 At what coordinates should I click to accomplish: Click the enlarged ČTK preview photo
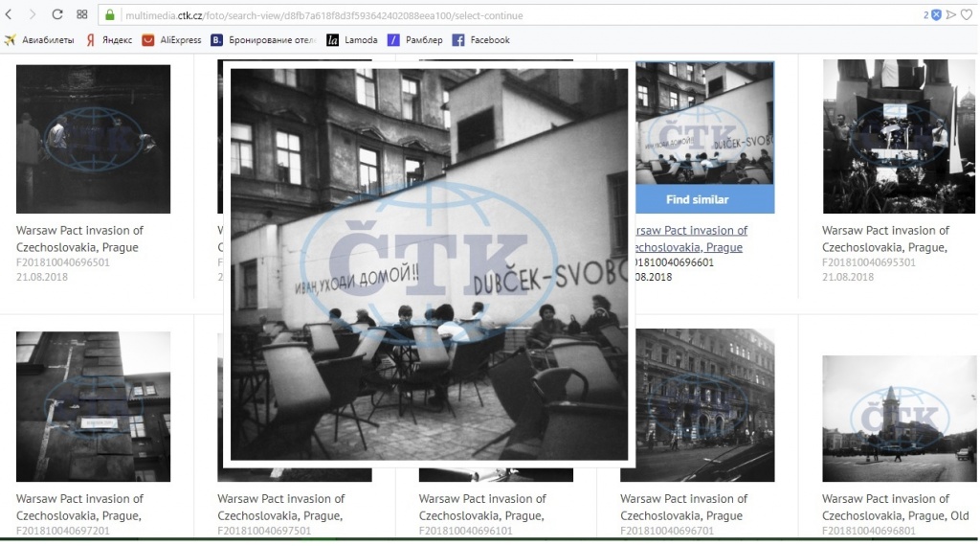430,264
